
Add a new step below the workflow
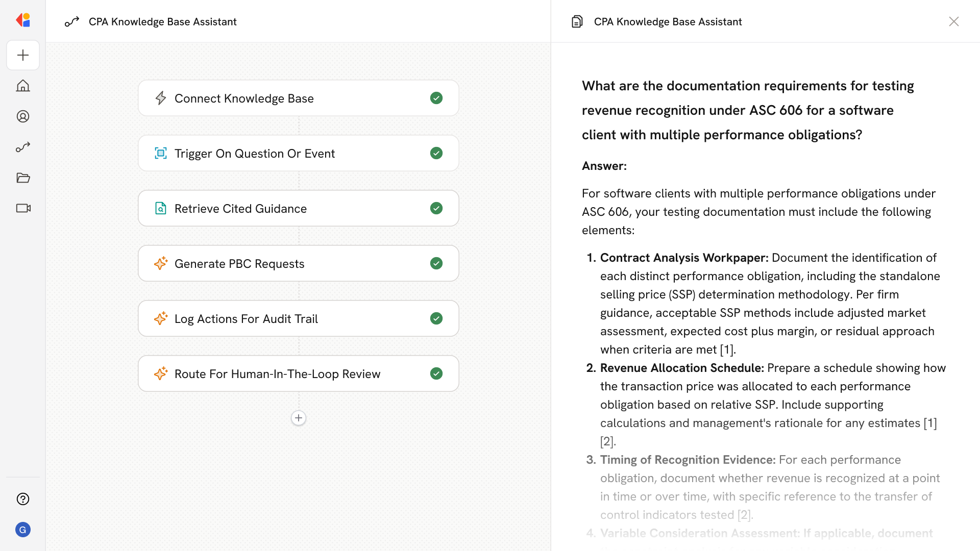coord(299,418)
